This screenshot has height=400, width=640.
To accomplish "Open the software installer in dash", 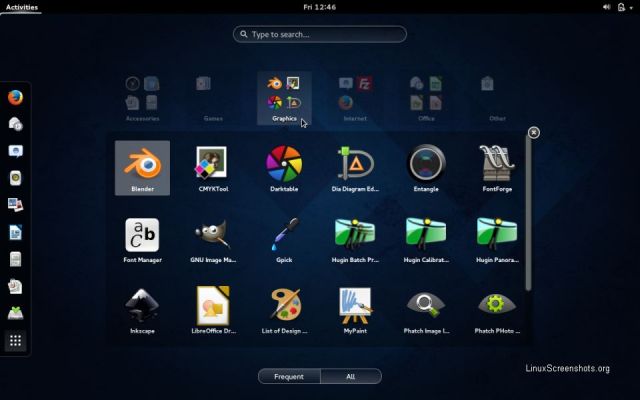I will point(16,313).
